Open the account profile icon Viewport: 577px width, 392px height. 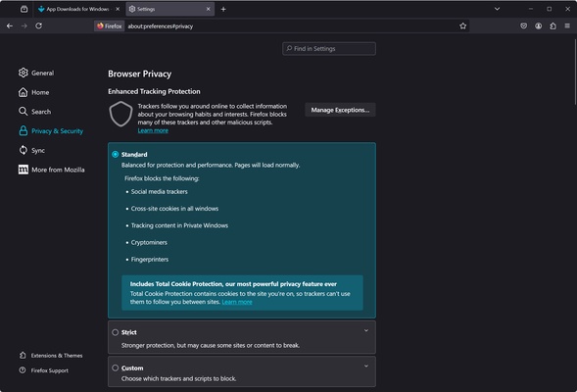click(x=539, y=25)
